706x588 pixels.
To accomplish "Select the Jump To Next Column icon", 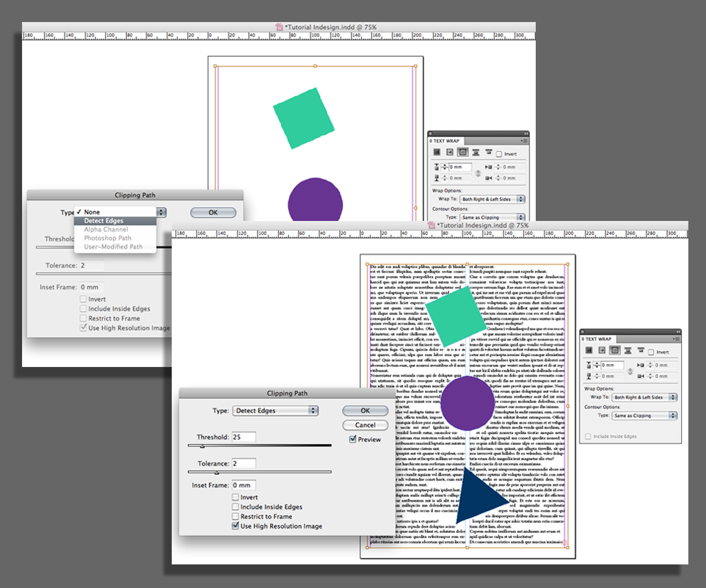I will (641, 352).
